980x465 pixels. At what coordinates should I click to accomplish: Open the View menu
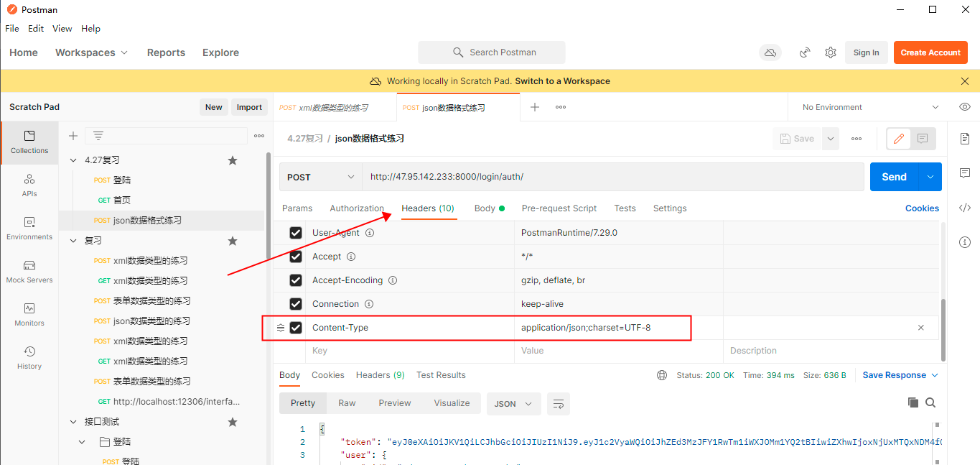[62, 29]
